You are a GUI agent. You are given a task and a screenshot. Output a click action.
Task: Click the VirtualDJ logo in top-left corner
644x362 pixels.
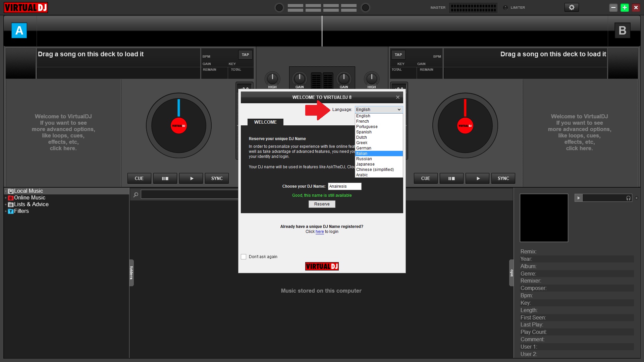click(26, 7)
